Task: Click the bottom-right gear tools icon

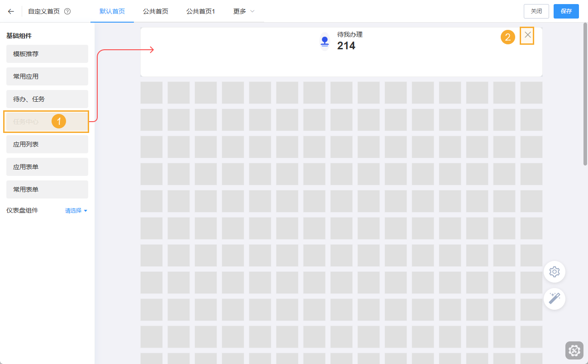Action: [574, 350]
